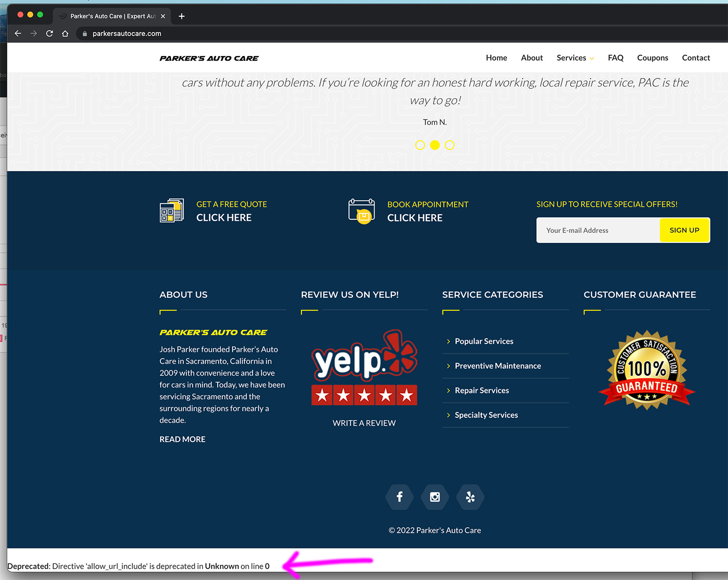Image resolution: width=728 pixels, height=580 pixels.
Task: Click the yellow SIGN UP button
Action: [684, 230]
